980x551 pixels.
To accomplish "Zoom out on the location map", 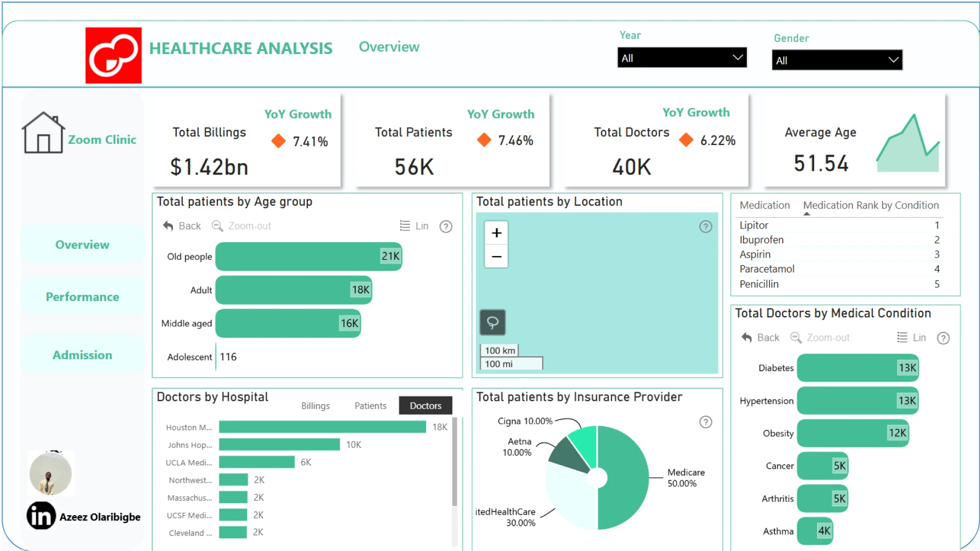I will tap(496, 257).
